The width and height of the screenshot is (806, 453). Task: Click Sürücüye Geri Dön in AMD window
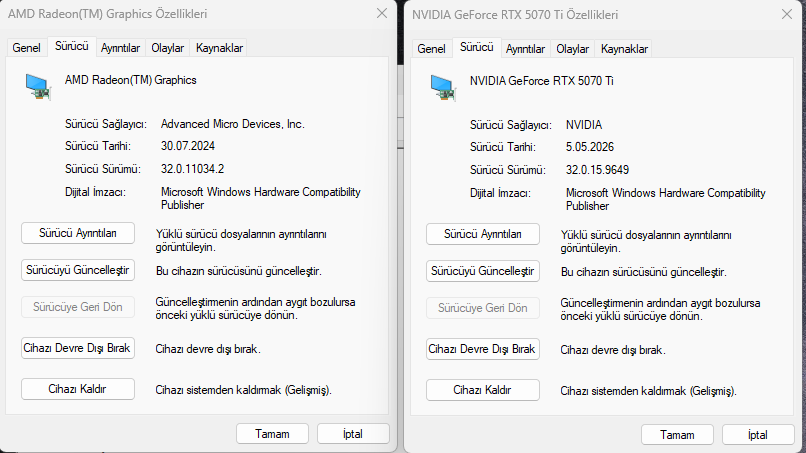78,307
